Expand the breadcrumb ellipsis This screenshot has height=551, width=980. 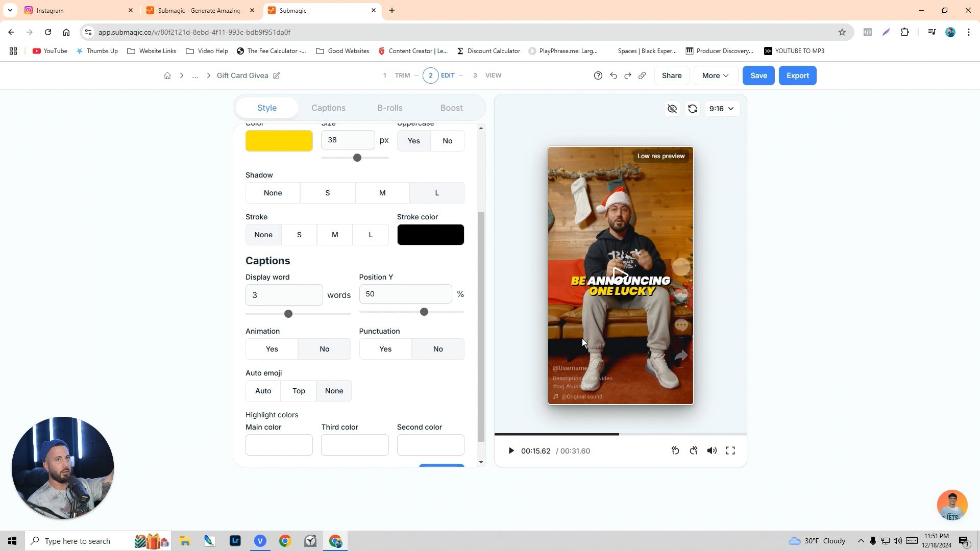195,76
